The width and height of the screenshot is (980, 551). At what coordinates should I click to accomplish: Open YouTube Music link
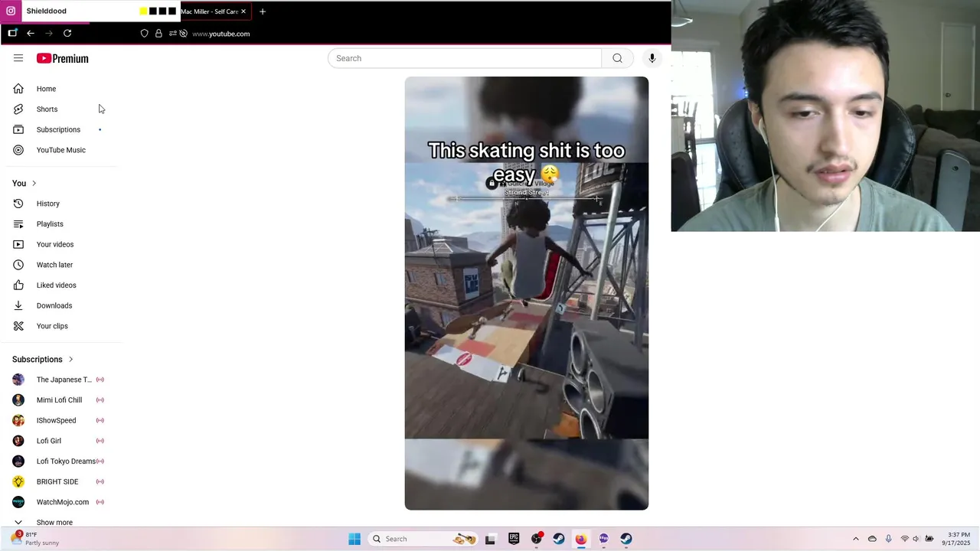(61, 150)
